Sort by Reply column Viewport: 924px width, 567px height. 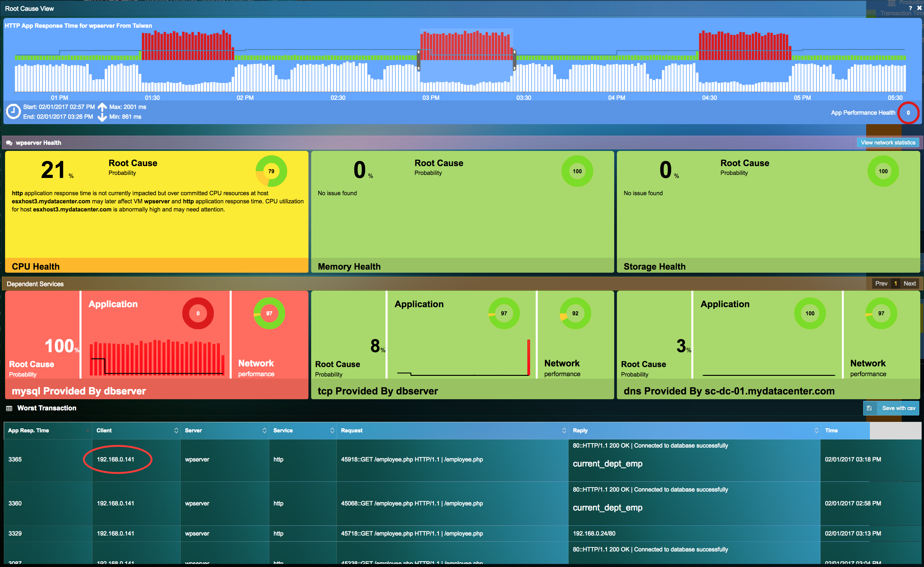(694, 431)
